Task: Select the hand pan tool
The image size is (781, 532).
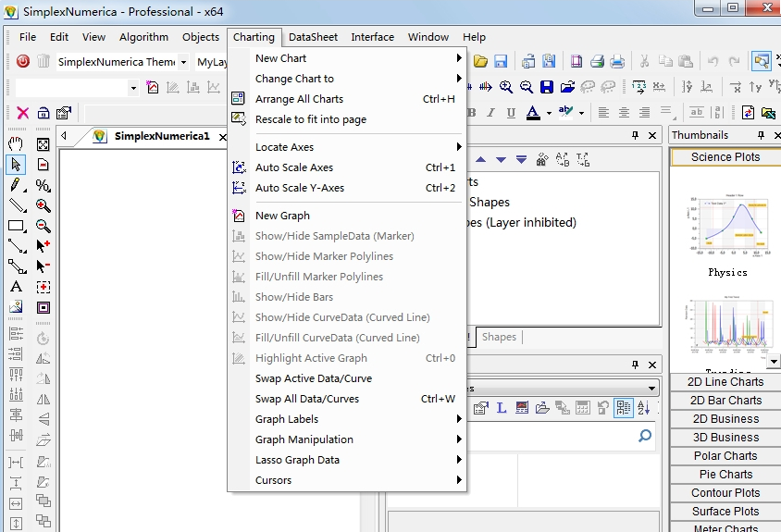Action: tap(16, 144)
